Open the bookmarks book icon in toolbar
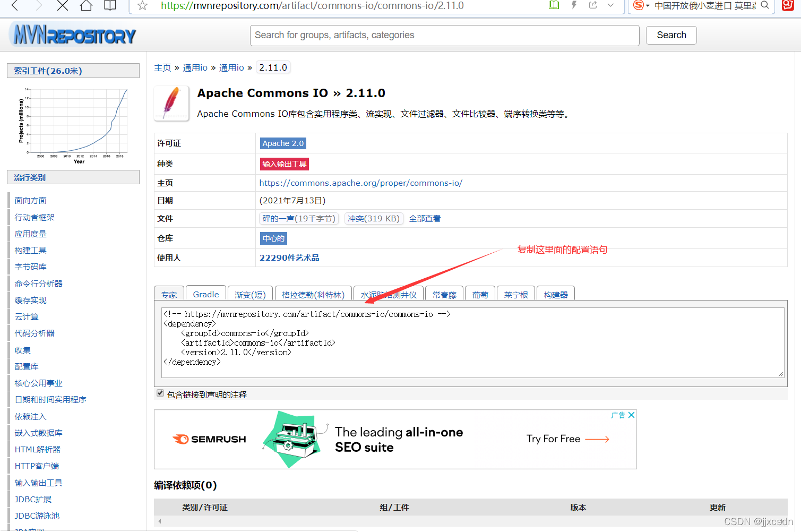Screen dimensions: 801x532 [110, 6]
